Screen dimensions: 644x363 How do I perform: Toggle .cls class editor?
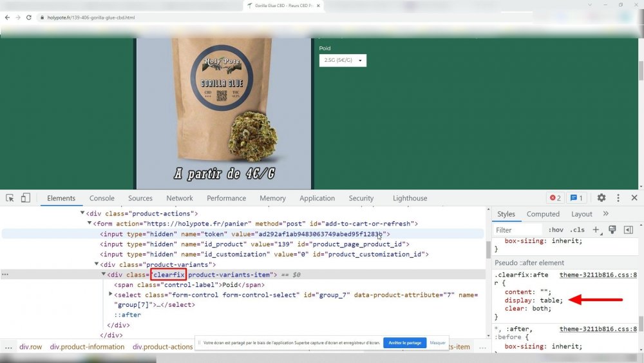point(577,230)
